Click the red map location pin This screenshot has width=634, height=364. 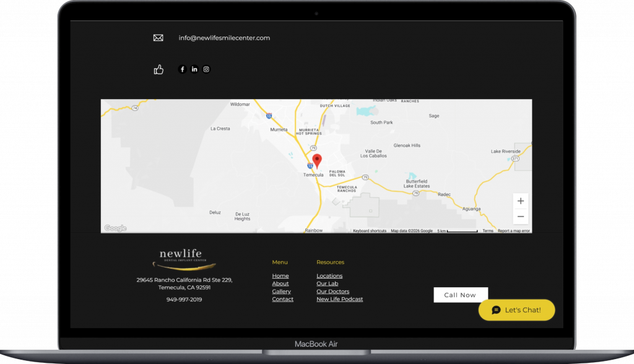pyautogui.click(x=316, y=161)
